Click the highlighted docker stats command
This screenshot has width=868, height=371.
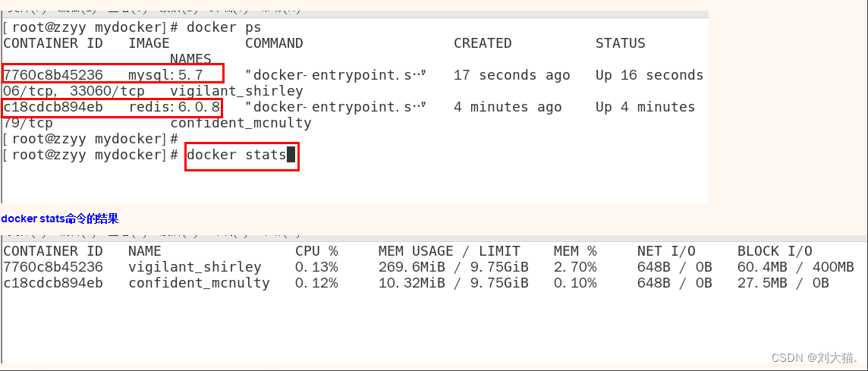(x=236, y=155)
